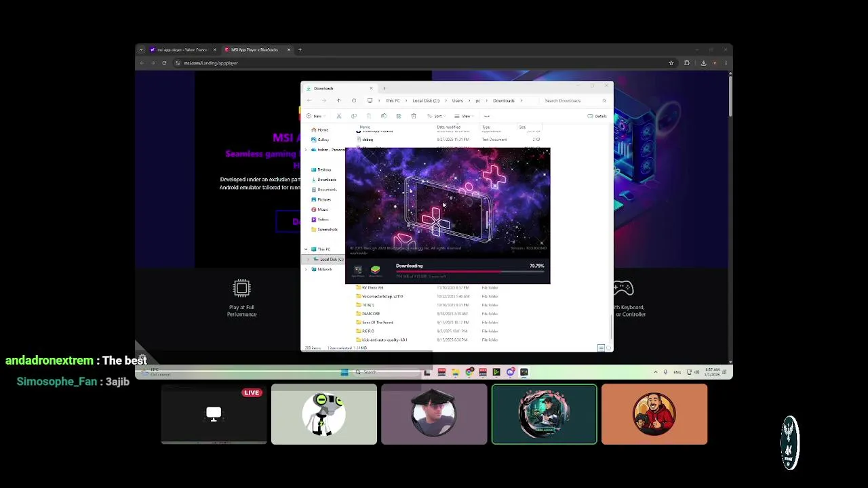Switch to the Yahoo France search tab

click(182, 49)
